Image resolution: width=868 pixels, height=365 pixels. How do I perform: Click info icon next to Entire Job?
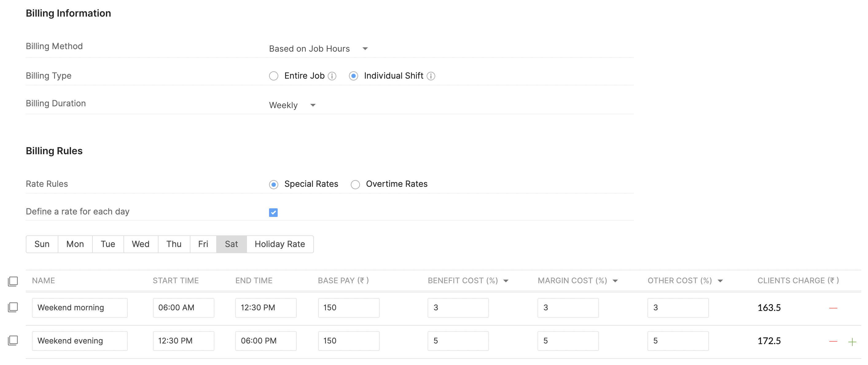coord(332,76)
